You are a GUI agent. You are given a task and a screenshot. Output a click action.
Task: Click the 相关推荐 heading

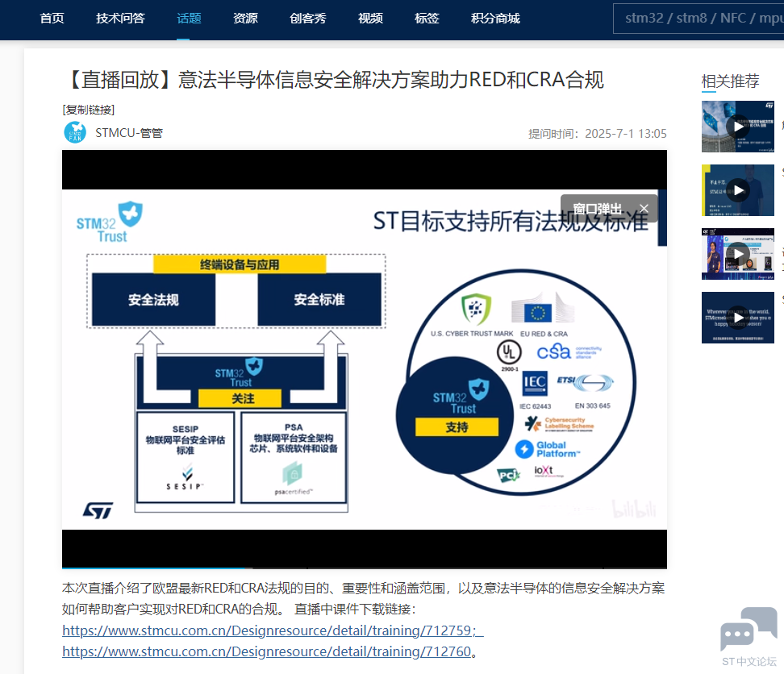pyautogui.click(x=731, y=81)
